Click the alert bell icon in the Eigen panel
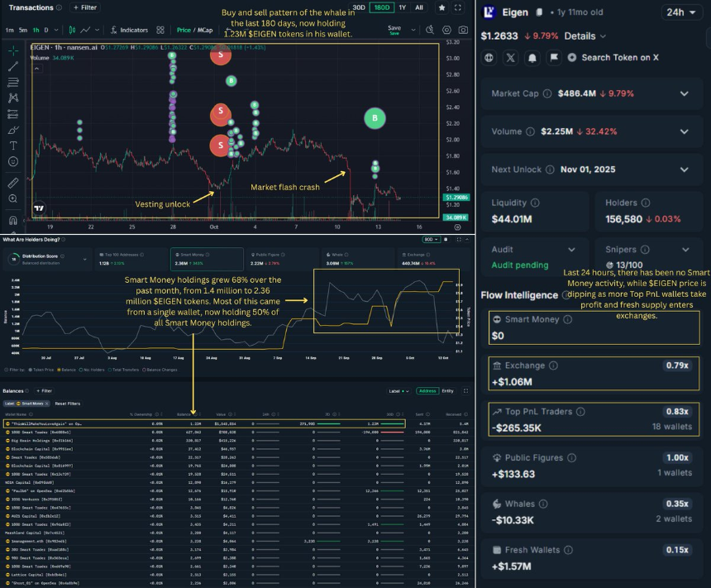 pyautogui.click(x=533, y=56)
